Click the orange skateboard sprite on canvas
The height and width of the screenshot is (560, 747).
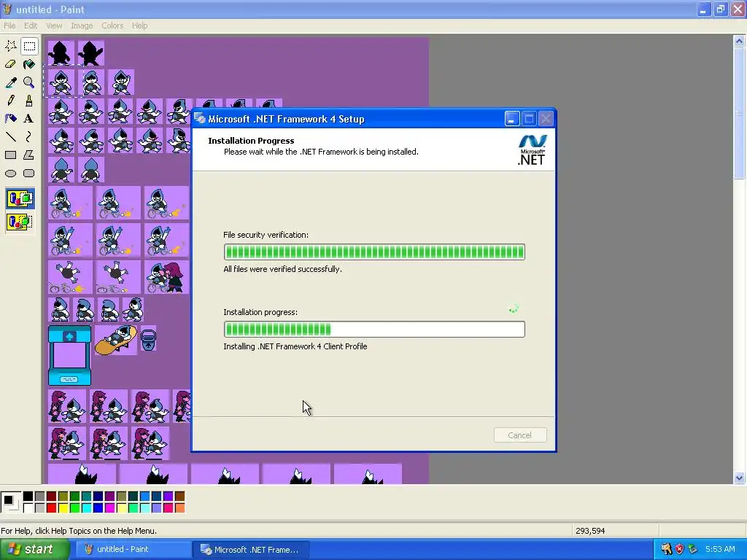(x=116, y=340)
